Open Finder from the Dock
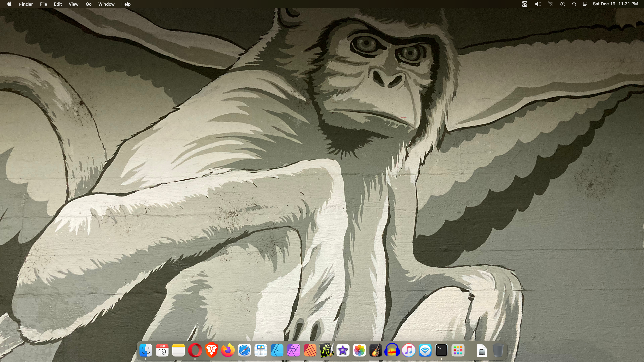The image size is (644, 362). tap(146, 351)
